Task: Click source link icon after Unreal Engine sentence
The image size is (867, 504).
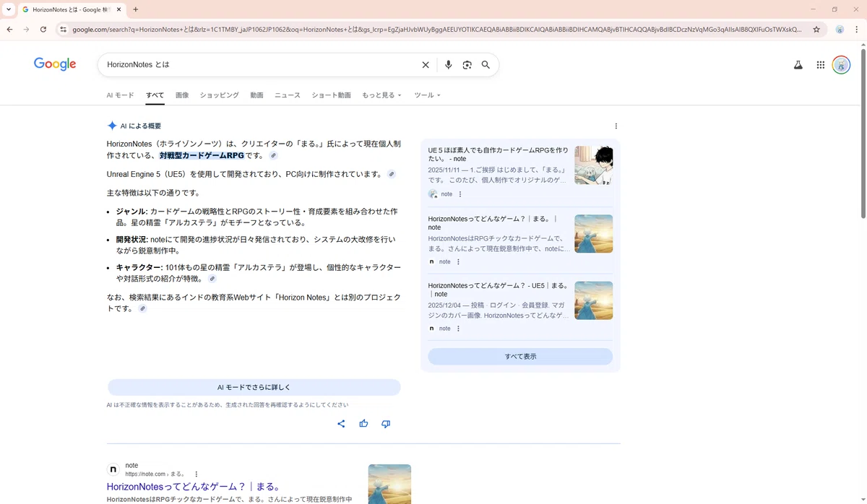Action: tap(392, 174)
